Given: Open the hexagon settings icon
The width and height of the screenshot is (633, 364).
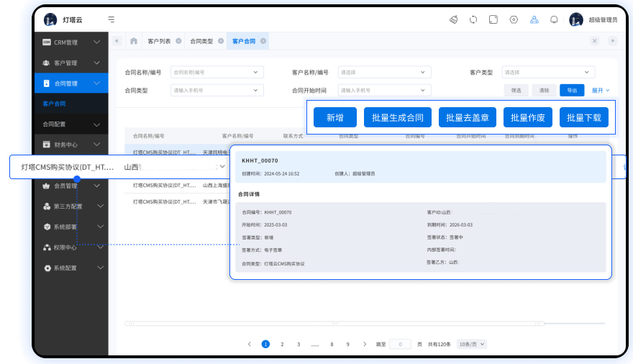Looking at the screenshot, I should [514, 19].
